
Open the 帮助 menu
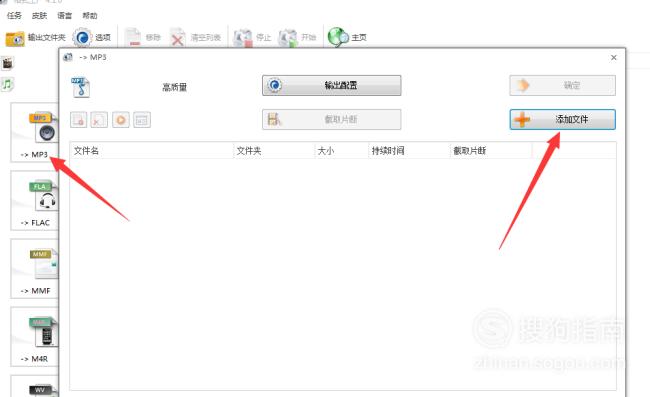tap(90, 16)
